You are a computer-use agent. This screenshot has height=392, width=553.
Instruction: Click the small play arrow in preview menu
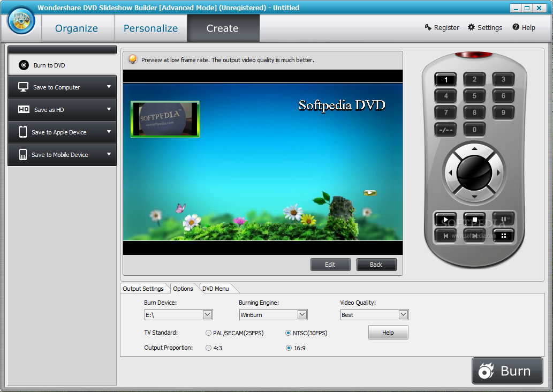pos(370,193)
